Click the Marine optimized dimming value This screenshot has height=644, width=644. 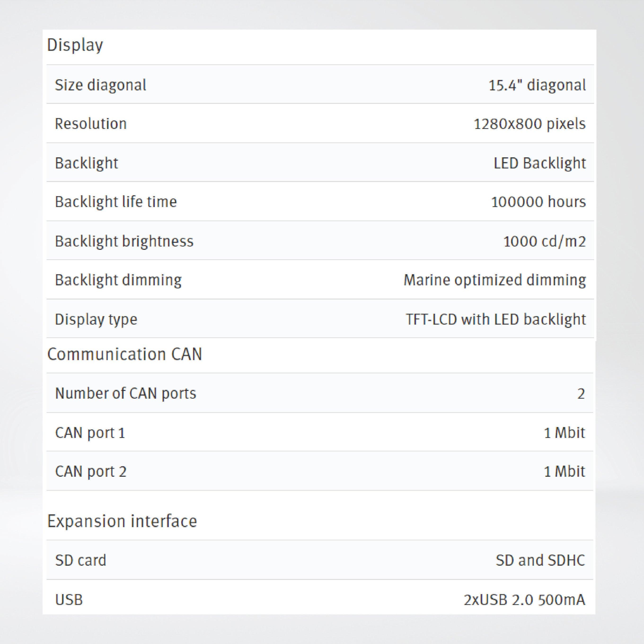(x=495, y=280)
